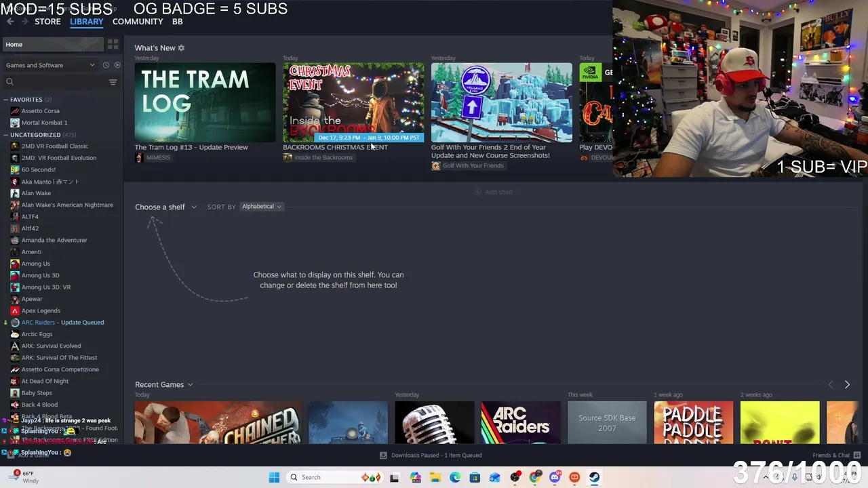Viewport: 868px width, 488px height.
Task: Open Google Chrome from taskbar
Action: (535, 477)
